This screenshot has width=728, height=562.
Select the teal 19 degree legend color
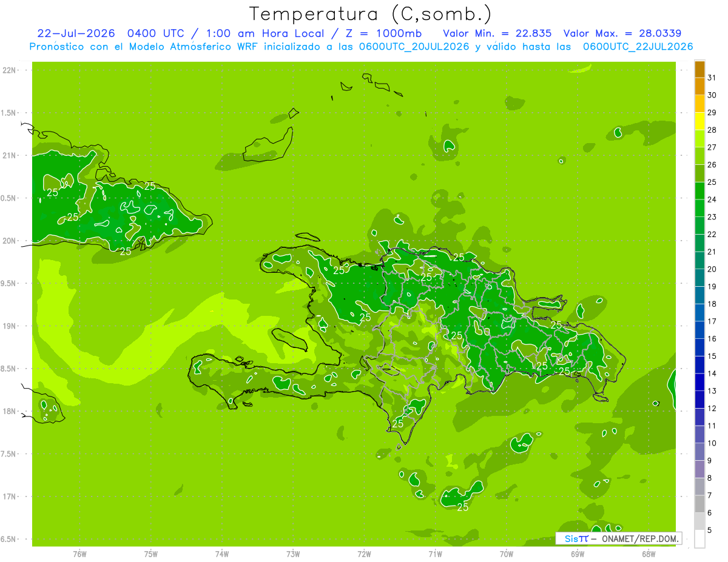(699, 278)
